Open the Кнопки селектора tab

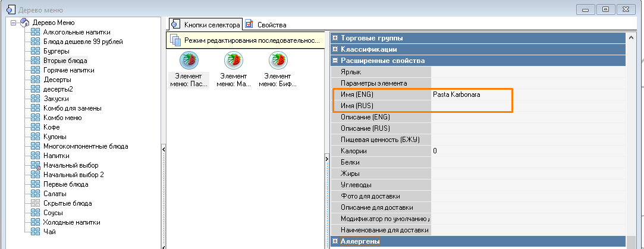coord(206,24)
